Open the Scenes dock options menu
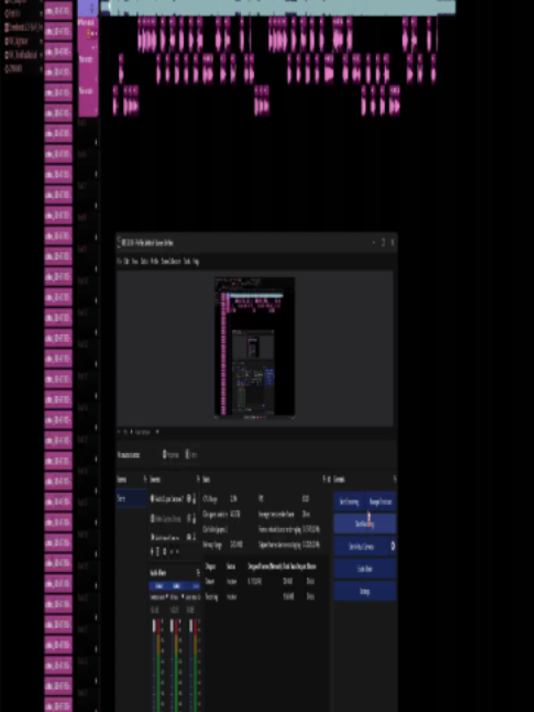 pyautogui.click(x=145, y=479)
